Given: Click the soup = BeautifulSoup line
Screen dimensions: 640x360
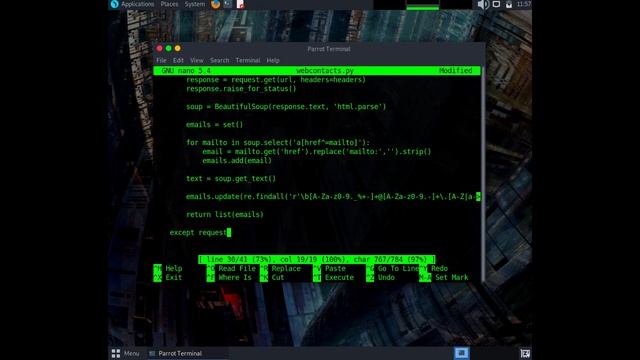Looking at the screenshot, I should pos(286,107).
